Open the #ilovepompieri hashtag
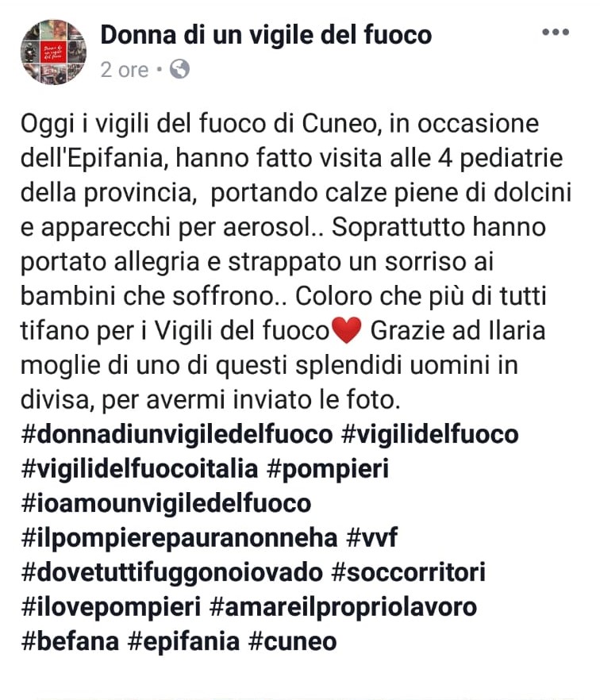Screen dimensions: 600x700 (x=111, y=608)
